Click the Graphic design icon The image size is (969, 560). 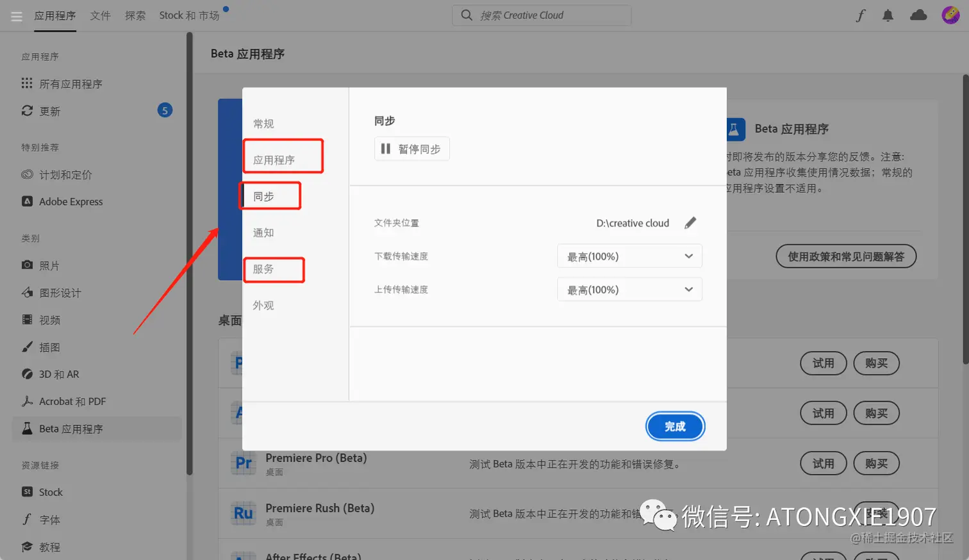(x=27, y=292)
